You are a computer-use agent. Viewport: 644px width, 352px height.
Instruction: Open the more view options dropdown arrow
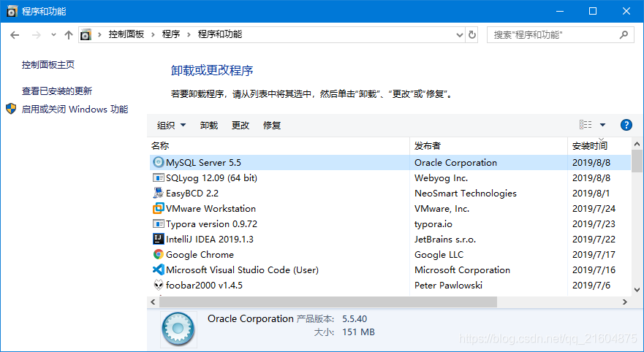pos(602,125)
